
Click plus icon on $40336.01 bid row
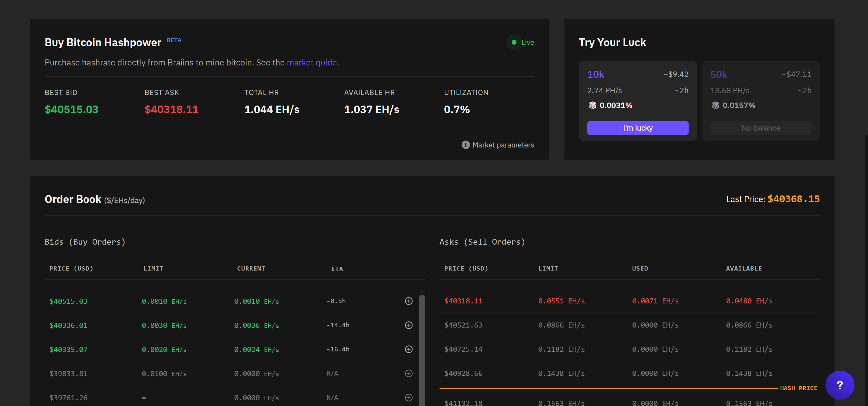click(x=409, y=325)
